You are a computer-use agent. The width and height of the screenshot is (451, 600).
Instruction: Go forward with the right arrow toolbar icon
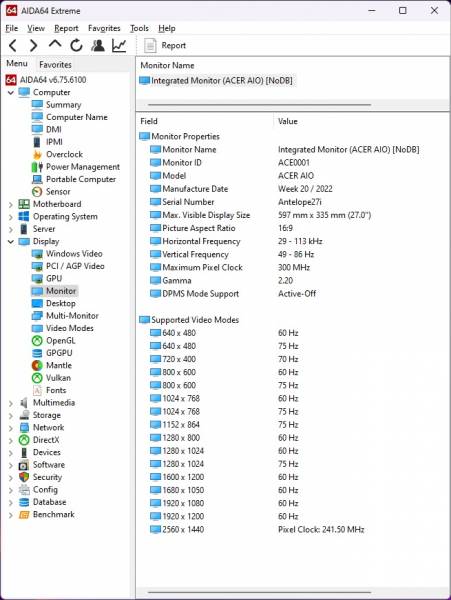(34, 46)
